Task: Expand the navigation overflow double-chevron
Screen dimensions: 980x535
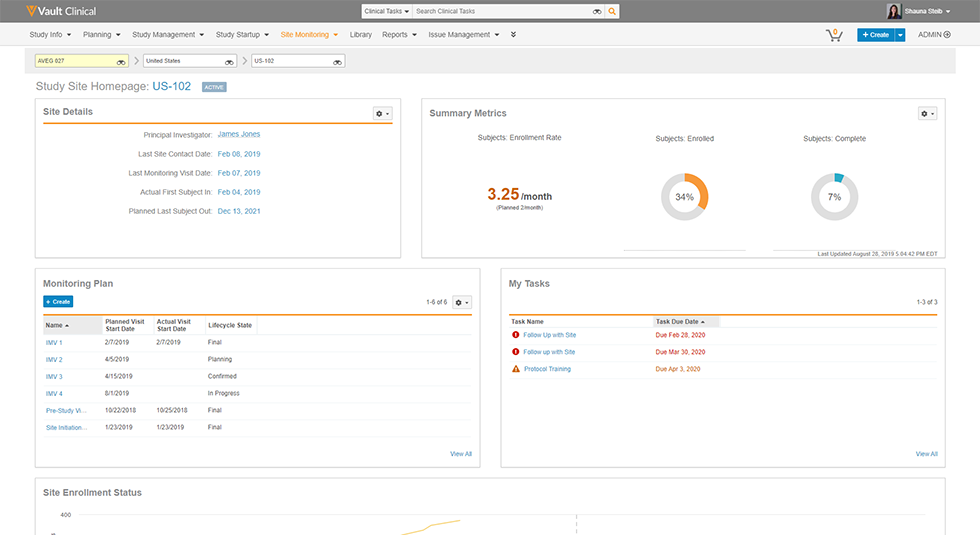Action: click(x=513, y=35)
